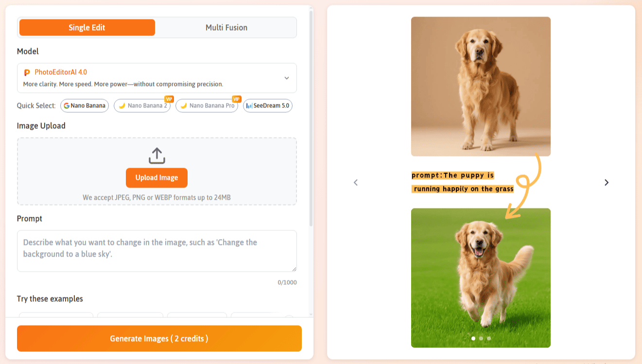Screen dimensions: 642x364
Task: Click the Google icon on the Nano Banana chip
Action: coord(67,105)
